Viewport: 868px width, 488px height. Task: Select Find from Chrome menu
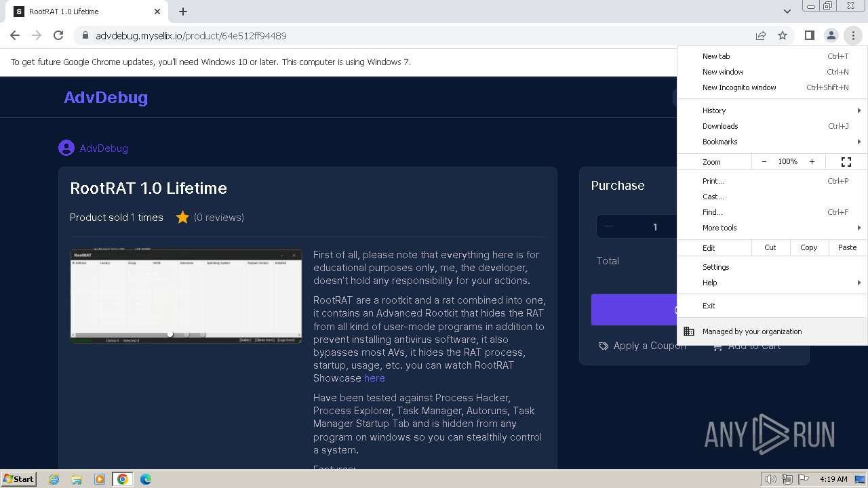(772, 212)
